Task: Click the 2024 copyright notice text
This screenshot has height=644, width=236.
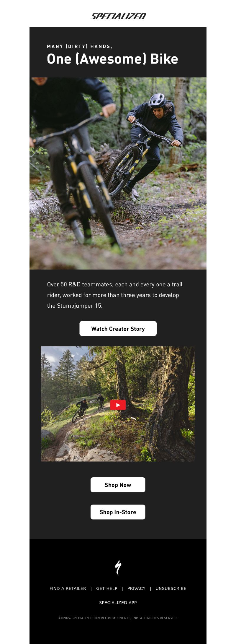Action: point(118,618)
